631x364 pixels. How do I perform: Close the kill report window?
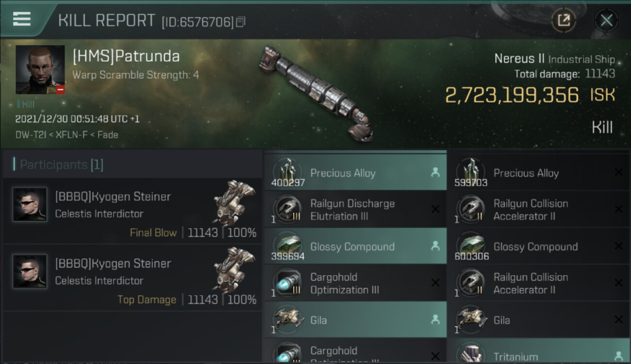(606, 20)
